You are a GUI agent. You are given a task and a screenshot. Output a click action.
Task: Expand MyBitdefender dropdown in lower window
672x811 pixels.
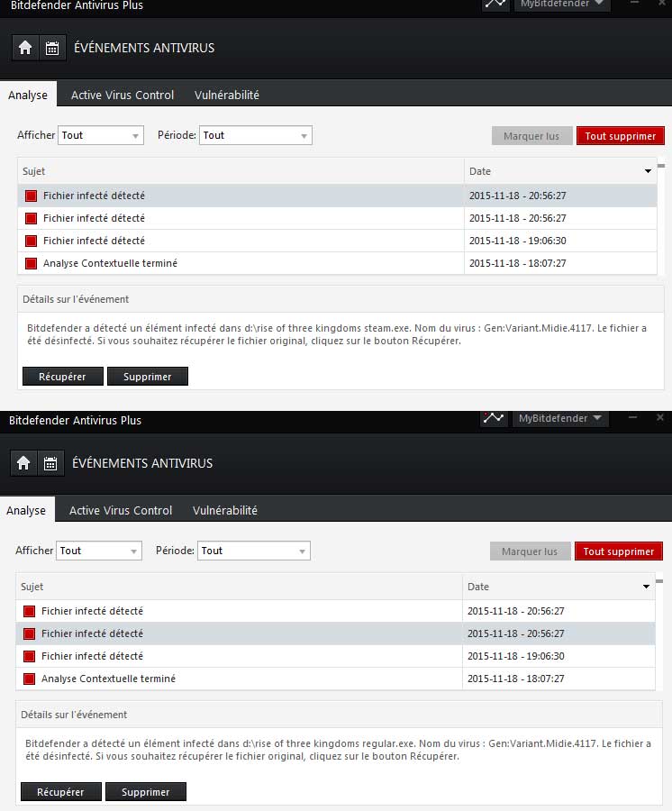[560, 418]
